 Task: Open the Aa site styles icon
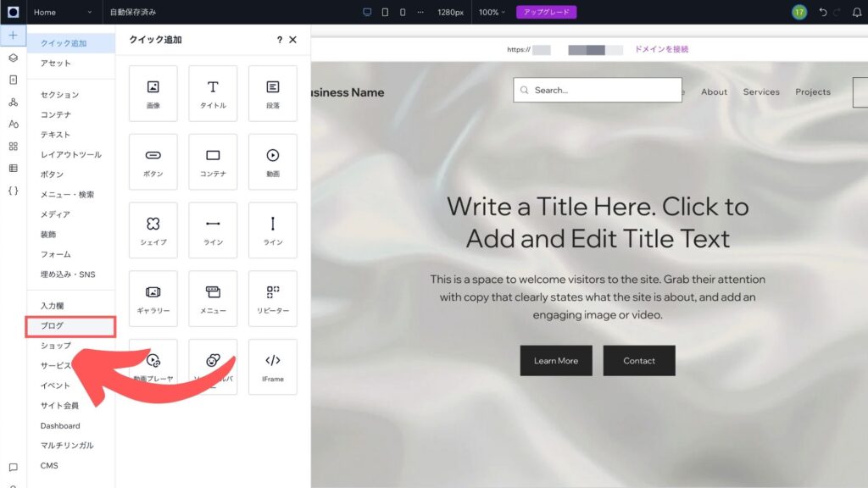tap(14, 124)
